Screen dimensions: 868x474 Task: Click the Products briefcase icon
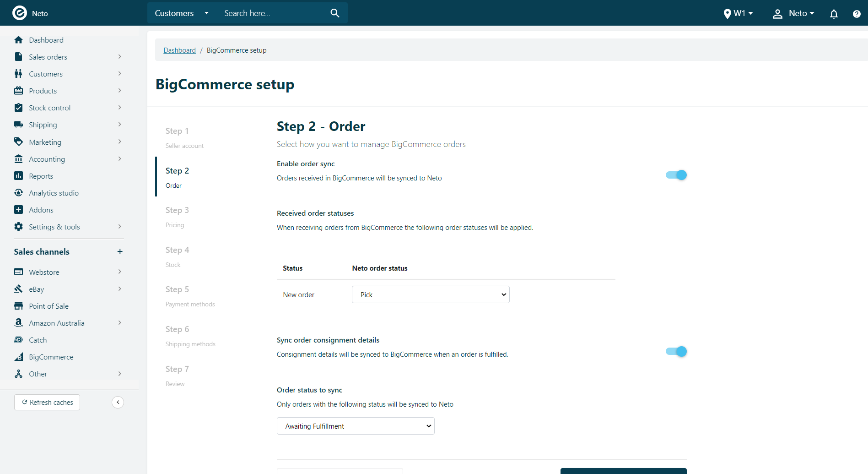tap(18, 91)
